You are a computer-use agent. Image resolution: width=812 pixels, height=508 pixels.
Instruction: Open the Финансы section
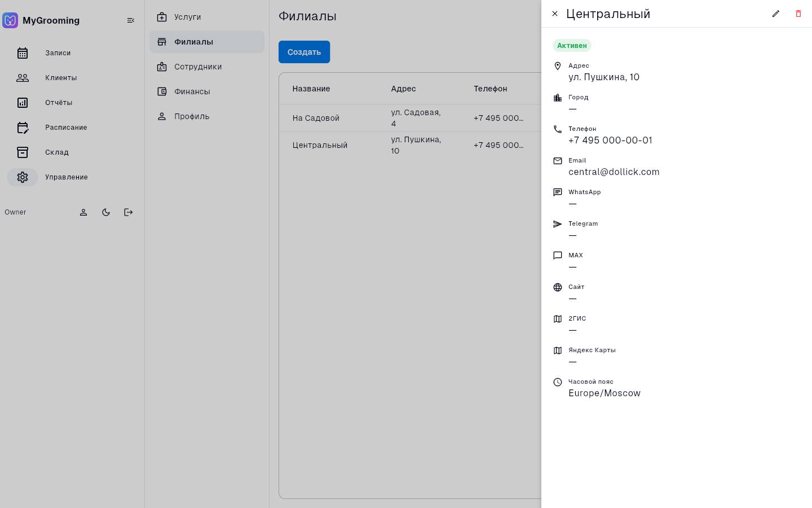tap(207, 91)
